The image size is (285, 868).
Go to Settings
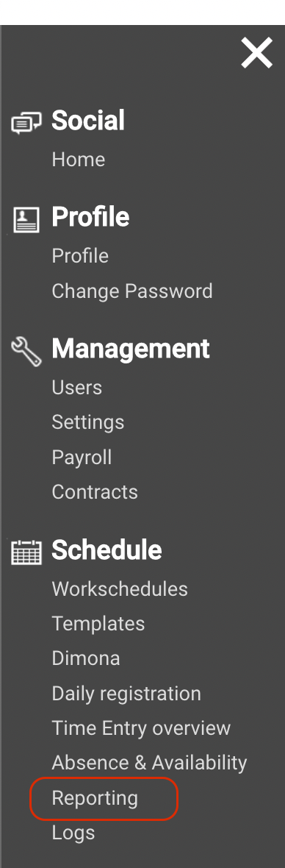[88, 422]
